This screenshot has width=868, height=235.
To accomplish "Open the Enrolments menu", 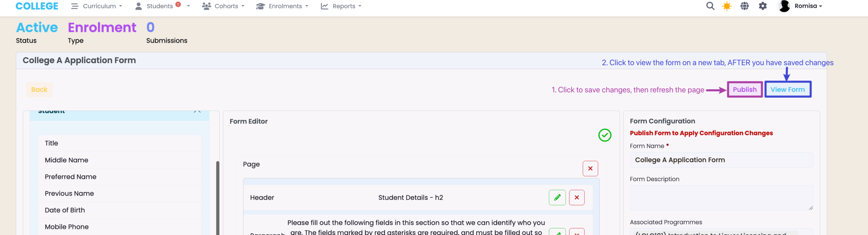I will [282, 6].
